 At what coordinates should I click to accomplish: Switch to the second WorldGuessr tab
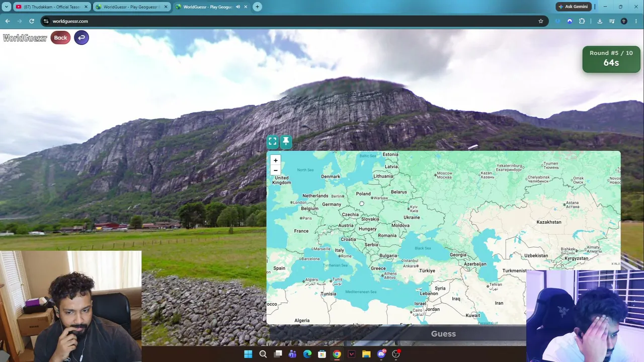(132, 7)
